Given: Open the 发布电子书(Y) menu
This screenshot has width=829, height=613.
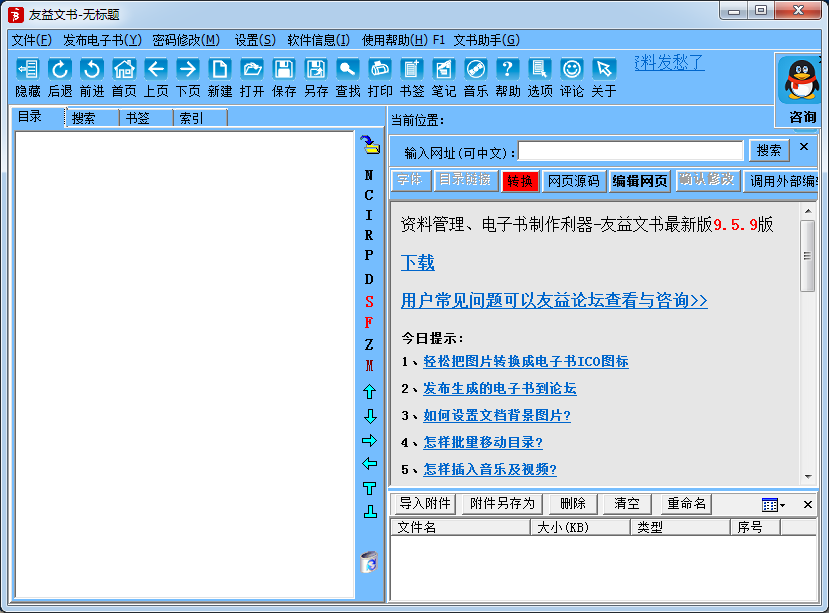Looking at the screenshot, I should coord(103,40).
